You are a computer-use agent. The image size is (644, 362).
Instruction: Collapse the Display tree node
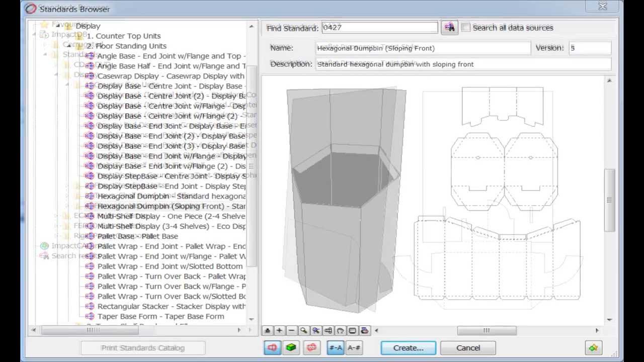[57, 25]
